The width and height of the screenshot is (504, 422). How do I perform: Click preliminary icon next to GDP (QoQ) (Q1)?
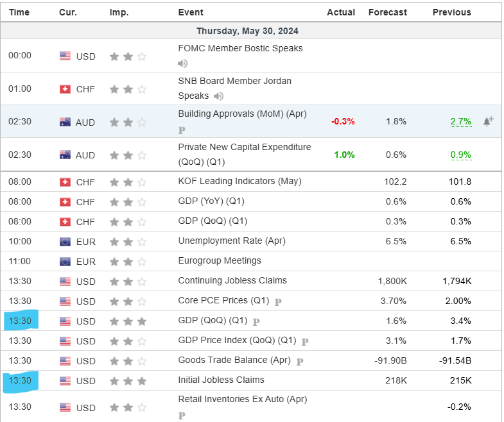[x=256, y=321]
